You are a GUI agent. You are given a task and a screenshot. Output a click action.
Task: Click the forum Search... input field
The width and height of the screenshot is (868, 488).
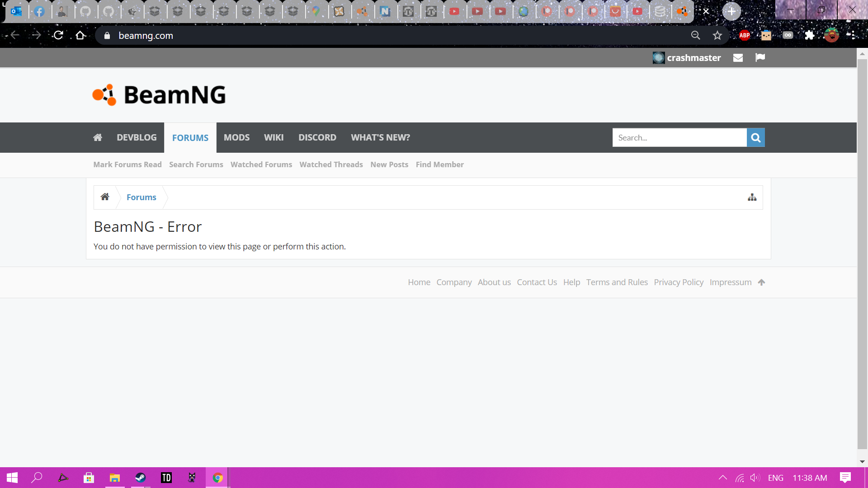click(679, 137)
